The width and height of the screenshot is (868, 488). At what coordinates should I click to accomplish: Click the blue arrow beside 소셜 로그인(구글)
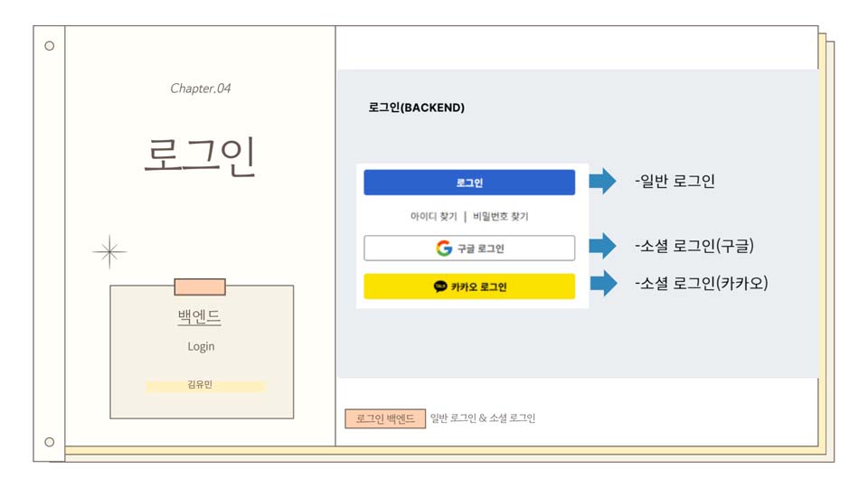(602, 246)
